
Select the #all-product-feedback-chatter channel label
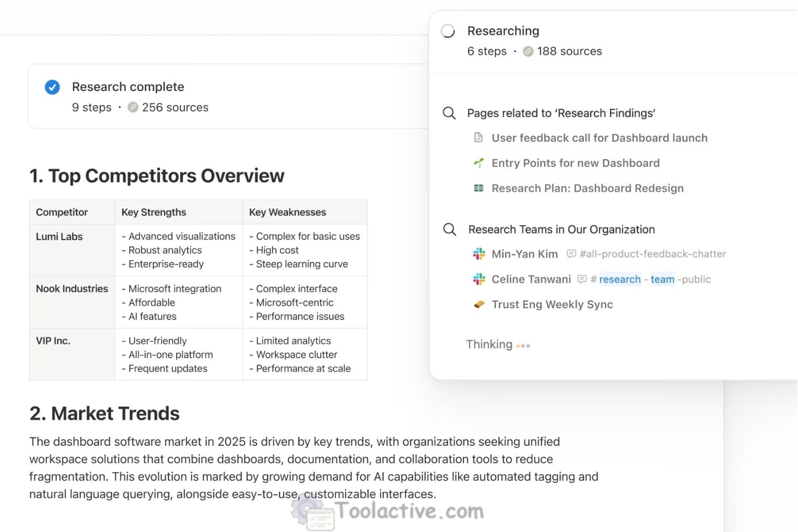point(652,254)
